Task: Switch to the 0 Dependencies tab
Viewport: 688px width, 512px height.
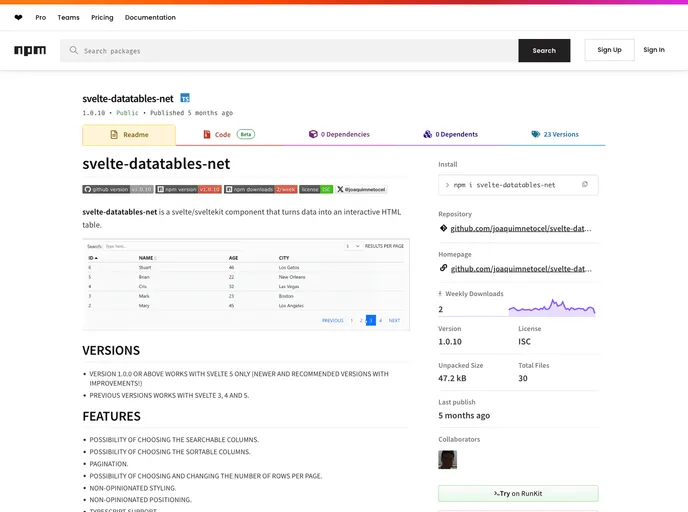Action: [339, 134]
